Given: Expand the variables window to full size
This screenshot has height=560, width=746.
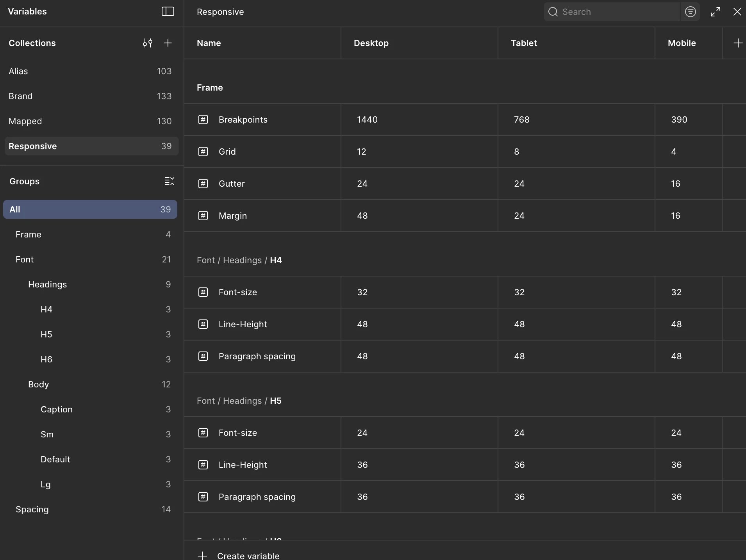Looking at the screenshot, I should tap(716, 12).
